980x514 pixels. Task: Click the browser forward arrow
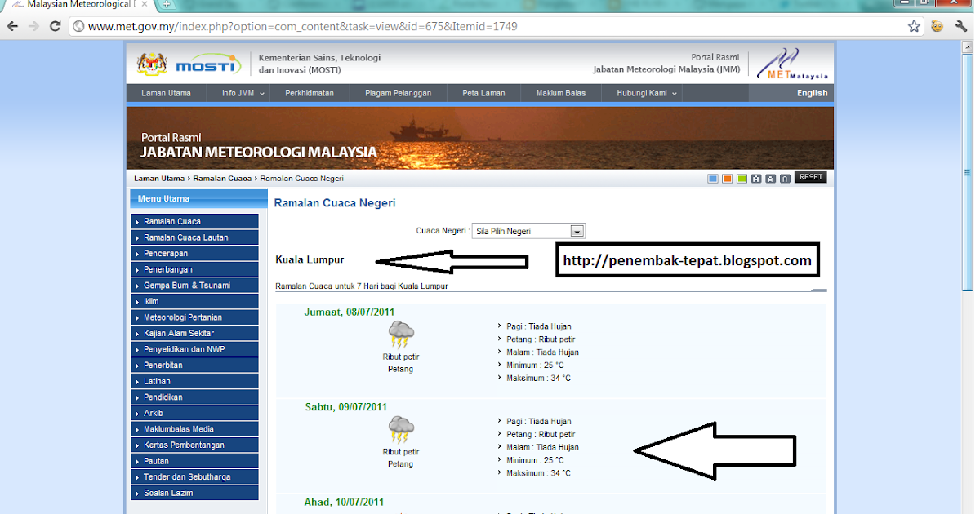[35, 26]
